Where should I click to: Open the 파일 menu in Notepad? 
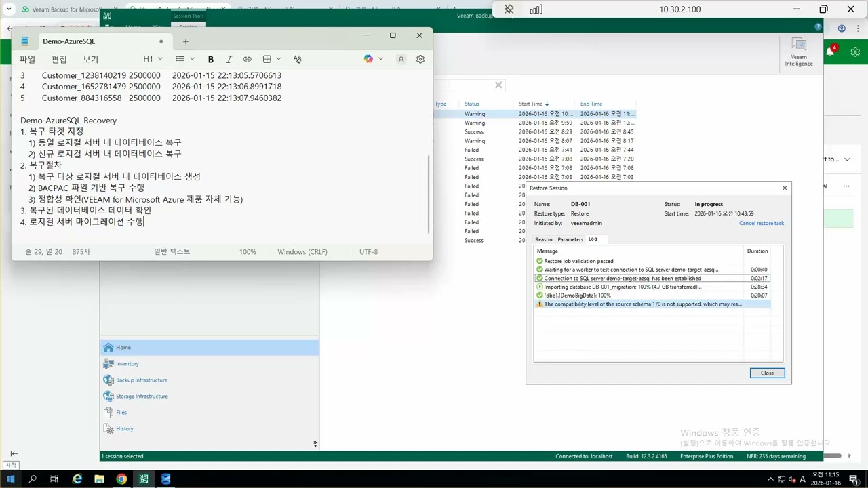click(x=27, y=59)
